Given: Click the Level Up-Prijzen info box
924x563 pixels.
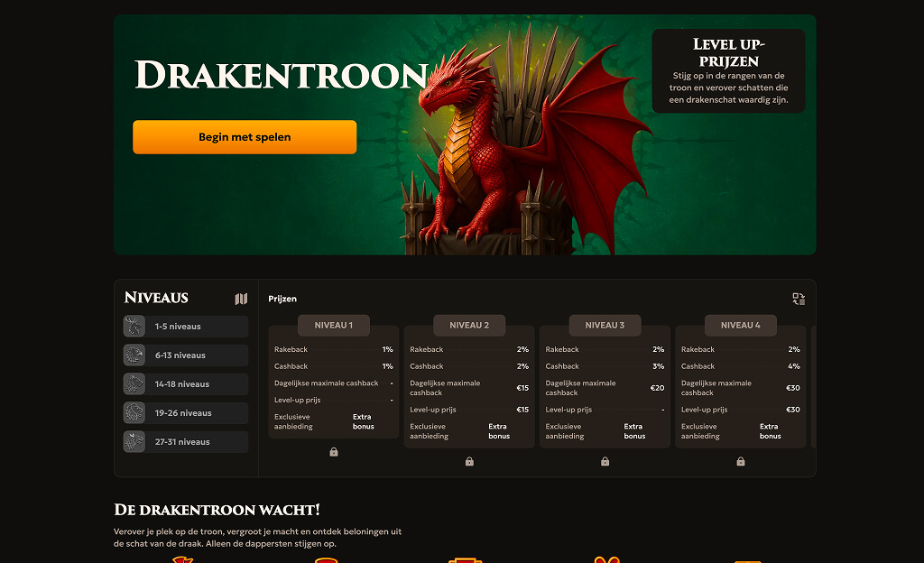Looking at the screenshot, I should point(729,71).
